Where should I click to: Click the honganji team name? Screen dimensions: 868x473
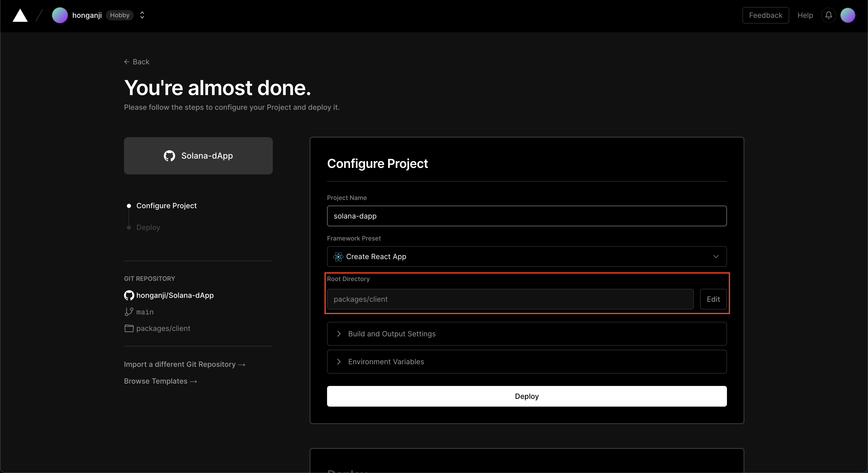point(87,15)
